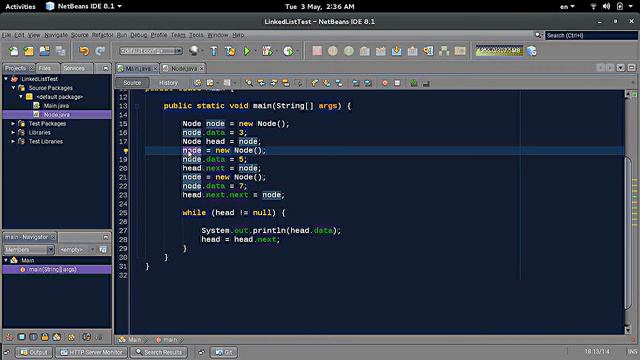Click the Last Edit icon in editor toolbar
The height and width of the screenshot is (360, 640).
coord(198,83)
